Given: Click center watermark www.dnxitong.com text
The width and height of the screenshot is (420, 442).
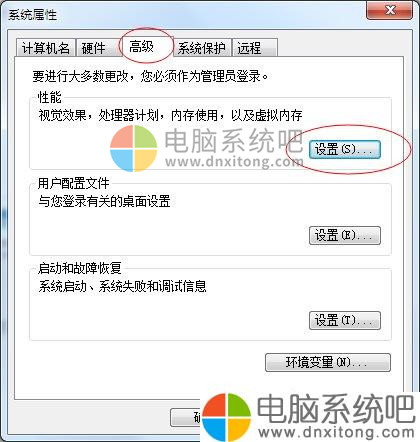Looking at the screenshot, I should point(234,162).
